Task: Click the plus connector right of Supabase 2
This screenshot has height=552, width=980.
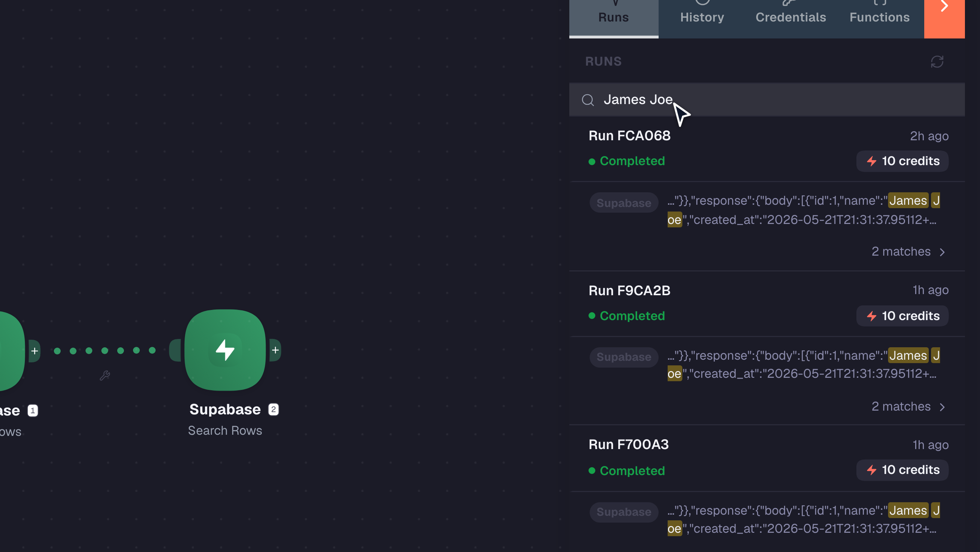Action: pos(275,350)
